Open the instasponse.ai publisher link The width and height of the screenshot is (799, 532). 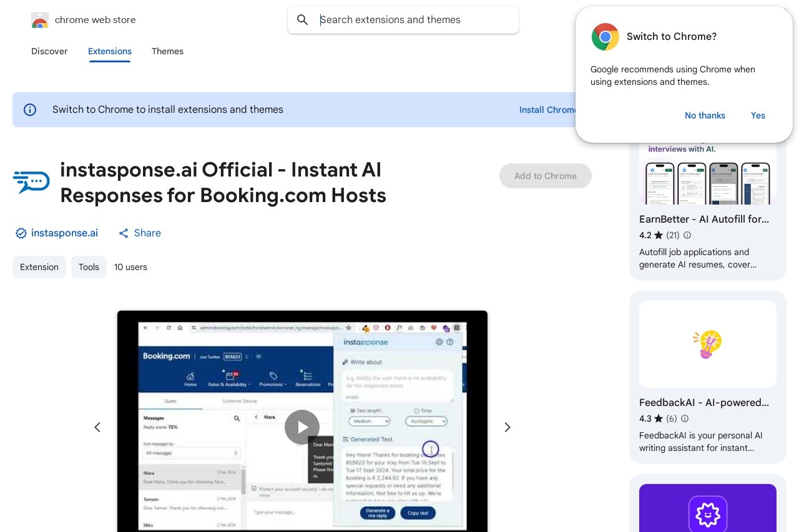click(64, 233)
